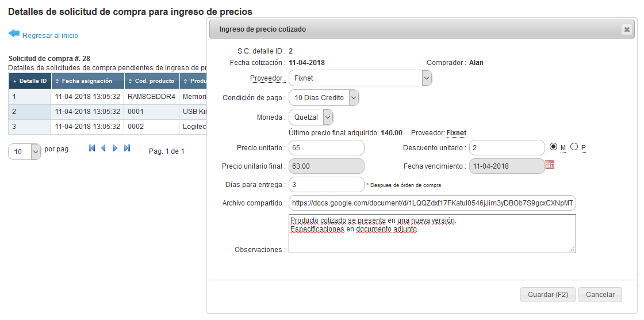Click the Cancelar button
Viewport: 644px width, 320px height.
coord(600,295)
